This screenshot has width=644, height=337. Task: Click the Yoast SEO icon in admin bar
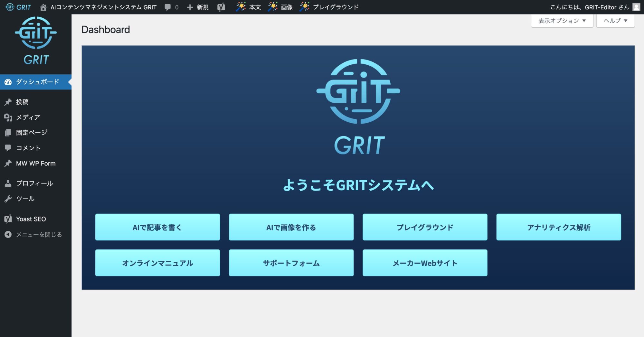(x=221, y=7)
